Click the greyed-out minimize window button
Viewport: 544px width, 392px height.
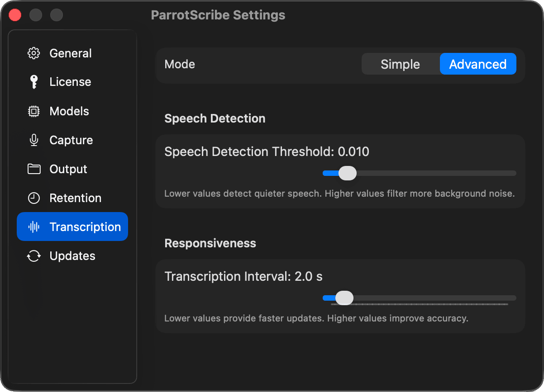[x=36, y=15]
